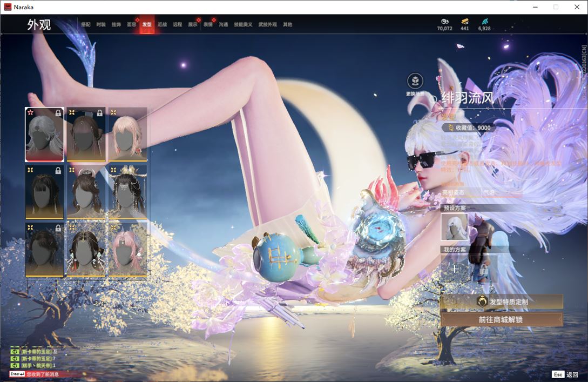Click the 预设方案 section header
Screen dimensions: 588x382
pyautogui.click(x=455, y=208)
